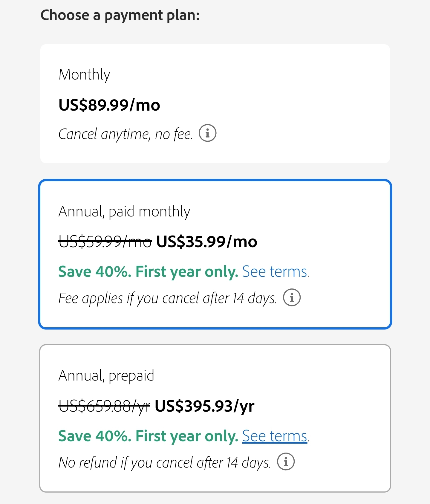Click the struck-through US$659.88/yr price
Screen dimensions: 430x504
(x=104, y=406)
